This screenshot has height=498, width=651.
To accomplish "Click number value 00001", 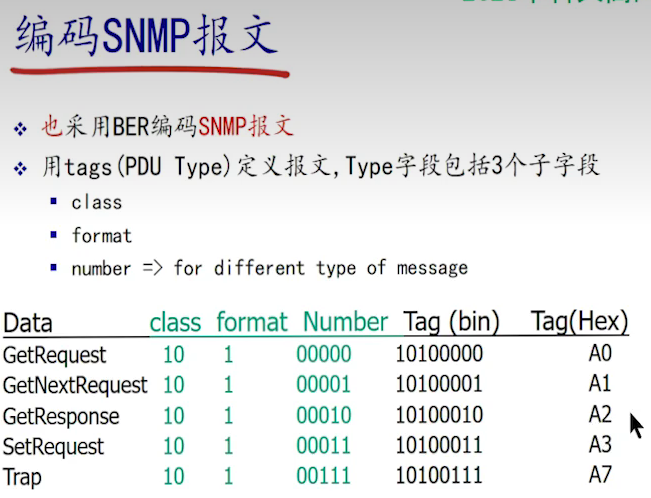I will click(x=324, y=384).
